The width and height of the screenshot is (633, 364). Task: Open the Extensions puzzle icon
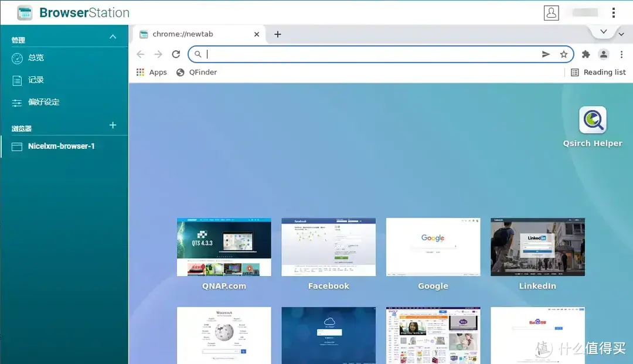586,54
